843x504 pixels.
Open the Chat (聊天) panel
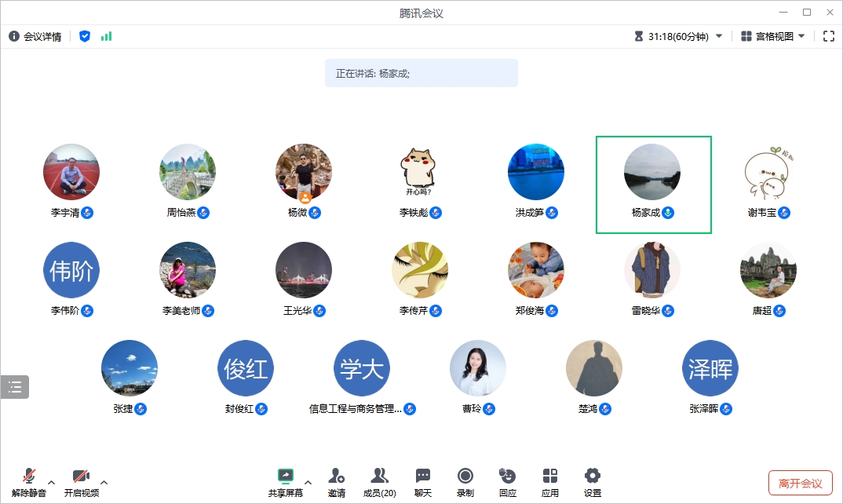(x=423, y=477)
